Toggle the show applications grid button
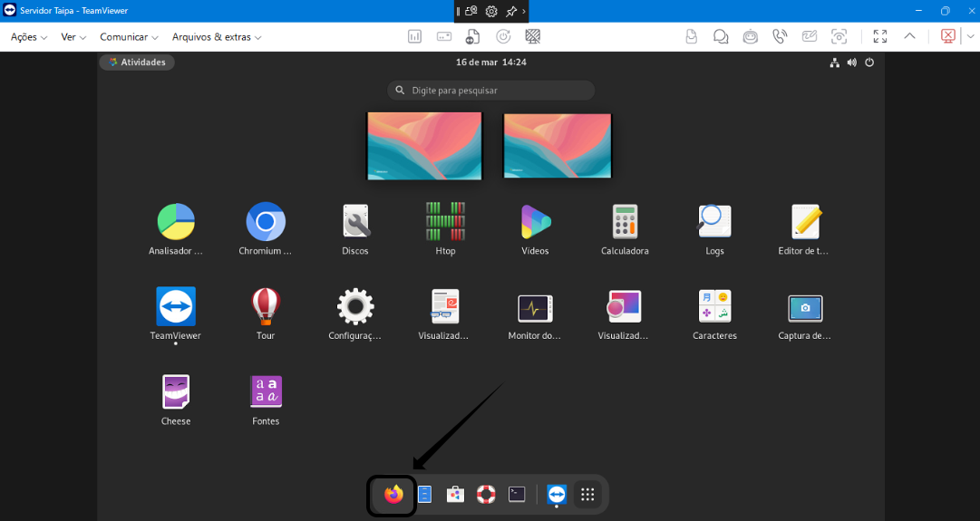The height and width of the screenshot is (521, 980). click(587, 494)
